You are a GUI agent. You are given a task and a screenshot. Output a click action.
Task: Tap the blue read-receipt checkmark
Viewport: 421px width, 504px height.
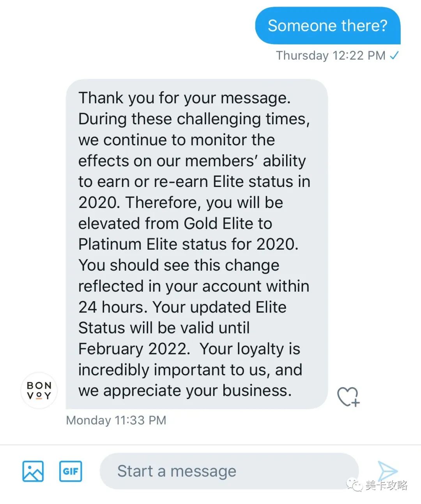[x=394, y=55]
